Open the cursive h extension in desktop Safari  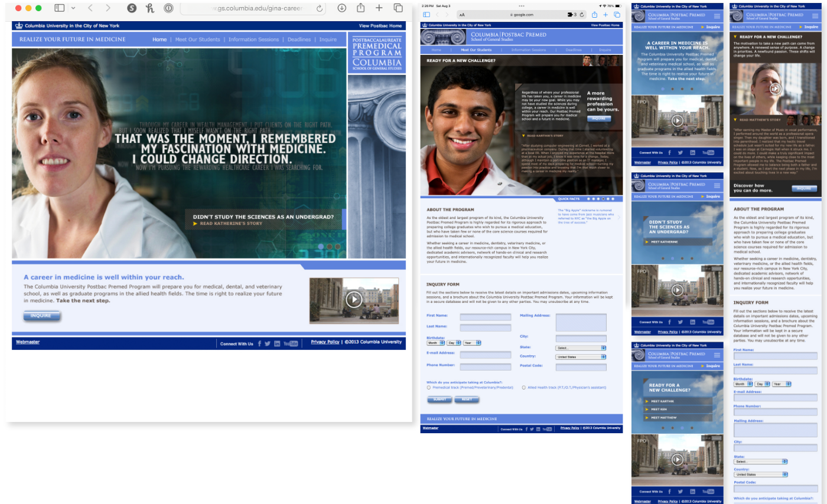pyautogui.click(x=150, y=8)
